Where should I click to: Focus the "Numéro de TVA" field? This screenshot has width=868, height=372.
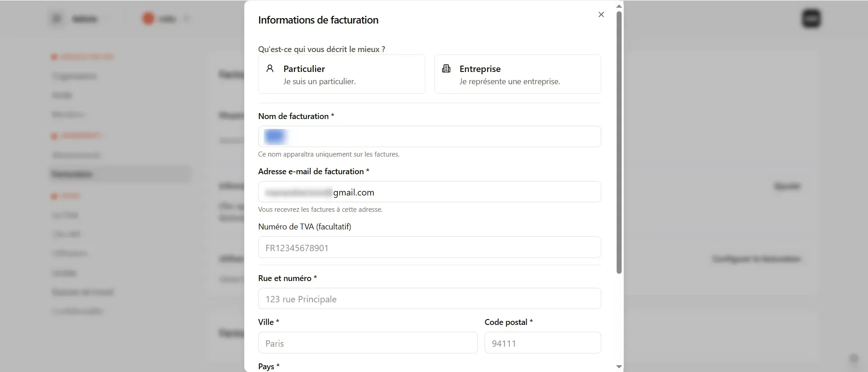(429, 247)
